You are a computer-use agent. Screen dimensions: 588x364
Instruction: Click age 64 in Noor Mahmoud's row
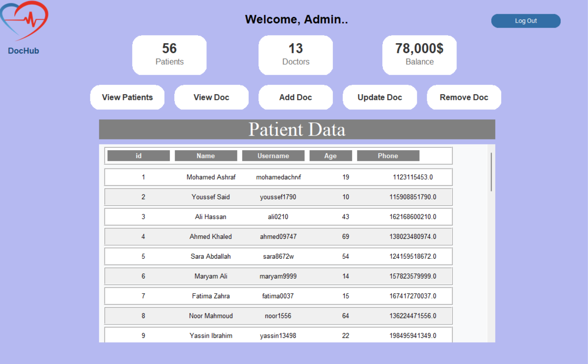(346, 316)
